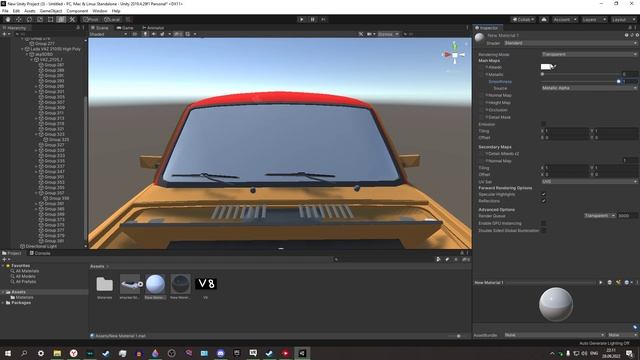Screen dimensions: 640x360
Task: Adjust the Metallic slider
Action: coord(580,74)
